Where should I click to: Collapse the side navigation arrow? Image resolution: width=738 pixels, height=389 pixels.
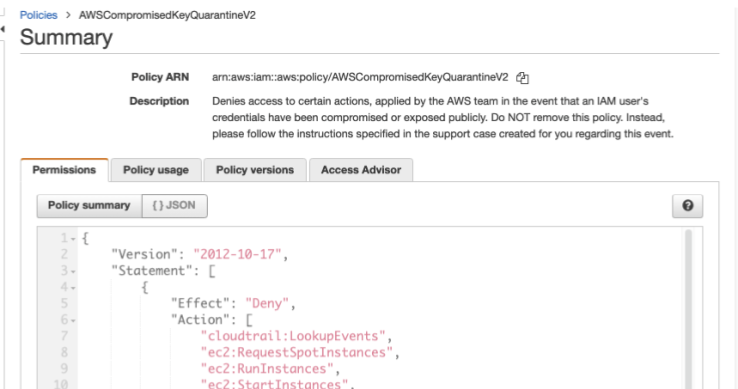(2, 29)
